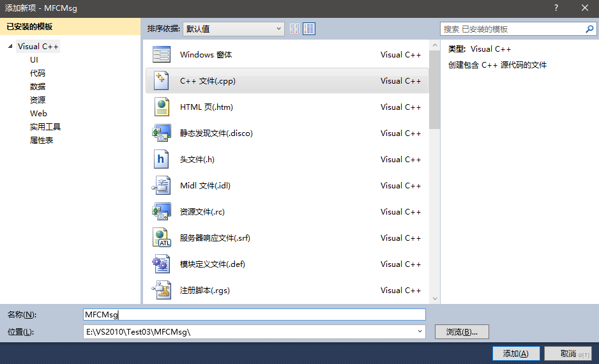Click the 名称 text field
This screenshot has height=364, width=599.
pos(254,314)
